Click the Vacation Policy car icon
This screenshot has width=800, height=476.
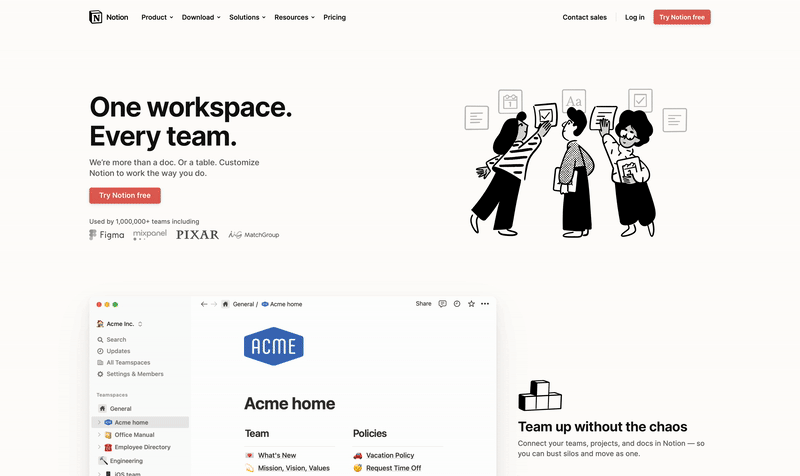coord(358,455)
